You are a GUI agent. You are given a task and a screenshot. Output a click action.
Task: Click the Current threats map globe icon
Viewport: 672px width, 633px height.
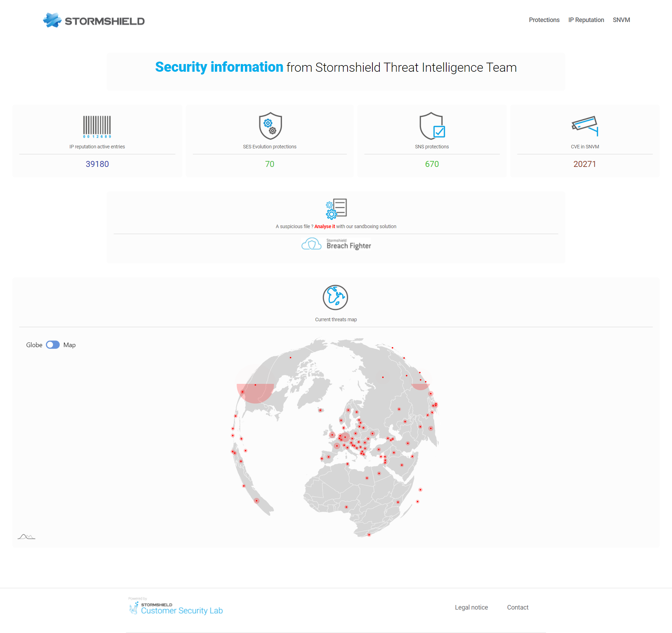pyautogui.click(x=335, y=297)
